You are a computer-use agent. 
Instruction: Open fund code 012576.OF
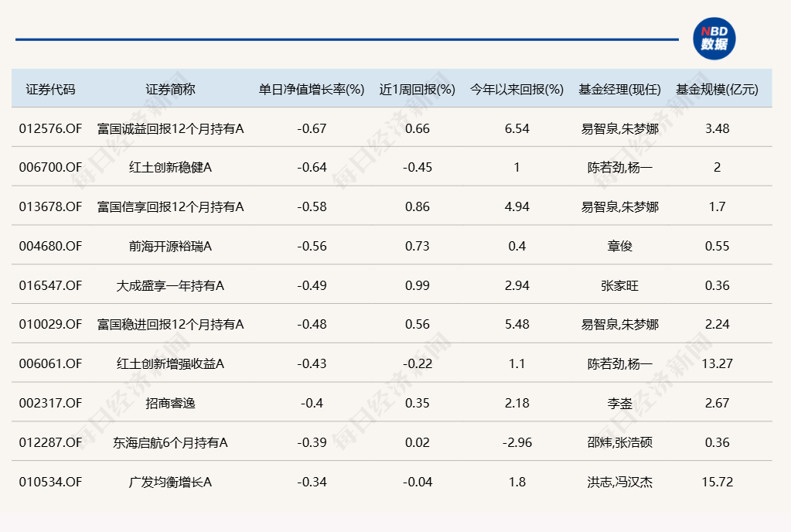tap(50, 128)
